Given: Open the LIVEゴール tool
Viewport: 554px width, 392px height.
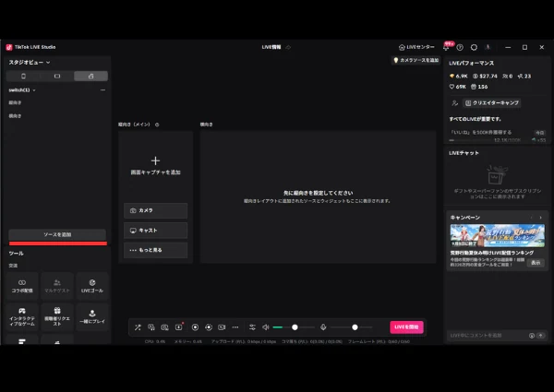Looking at the screenshot, I should pyautogui.click(x=92, y=286).
